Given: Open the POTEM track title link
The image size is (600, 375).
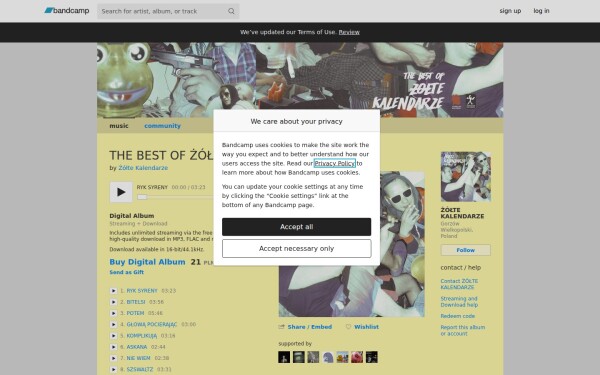Looking at the screenshot, I should pyautogui.click(x=135, y=313).
